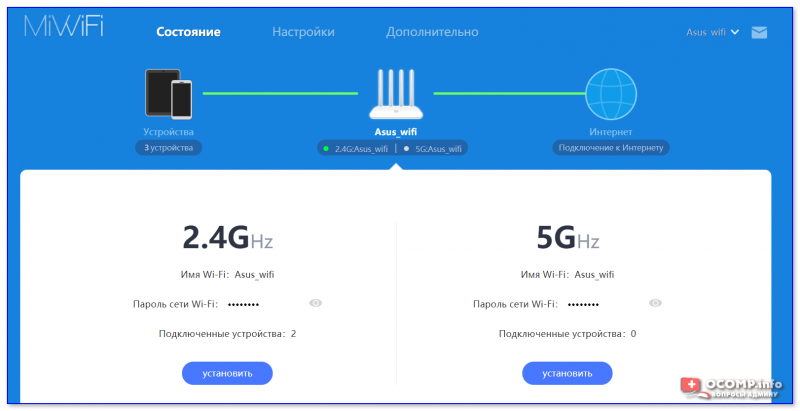Open the '3 устройства' badge
This screenshot has height=411, width=800.
[x=168, y=148]
